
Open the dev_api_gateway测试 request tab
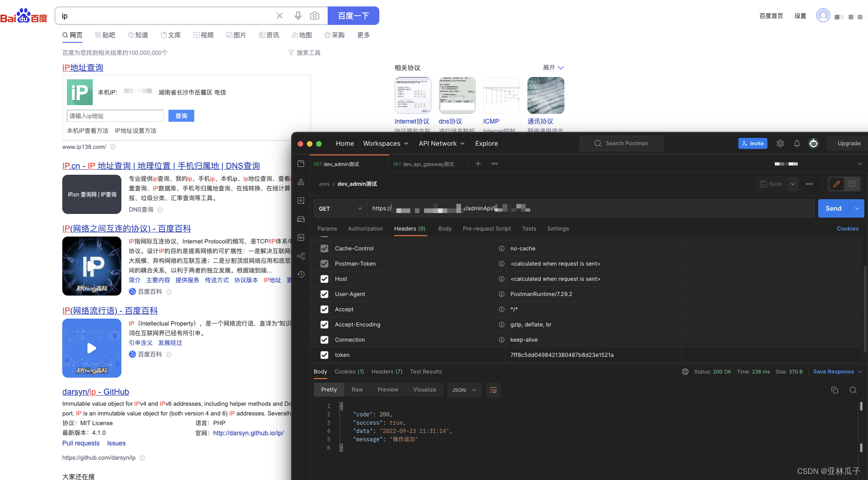click(x=428, y=164)
